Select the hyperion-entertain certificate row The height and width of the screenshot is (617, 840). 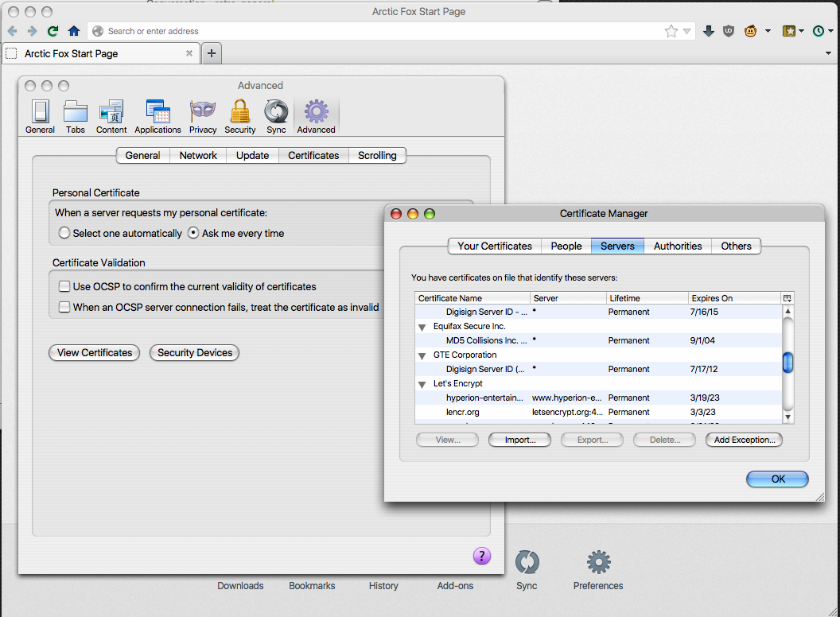[598, 398]
